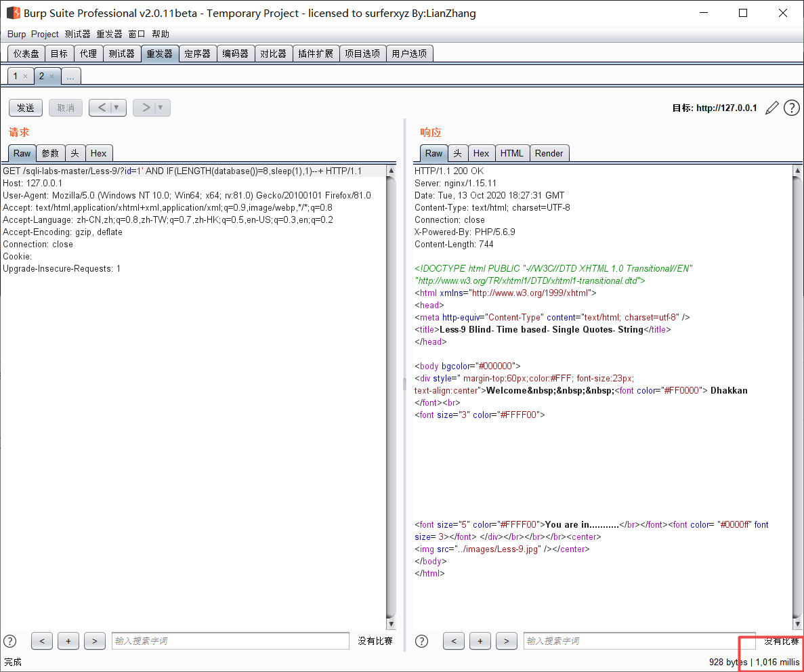Select response Raw view tab
The height and width of the screenshot is (672, 804).
pyautogui.click(x=433, y=153)
